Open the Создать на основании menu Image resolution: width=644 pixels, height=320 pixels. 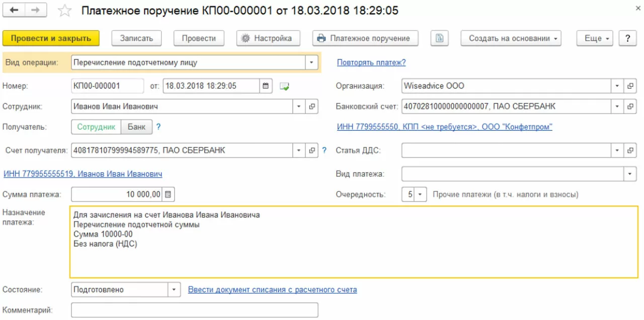[x=511, y=38]
